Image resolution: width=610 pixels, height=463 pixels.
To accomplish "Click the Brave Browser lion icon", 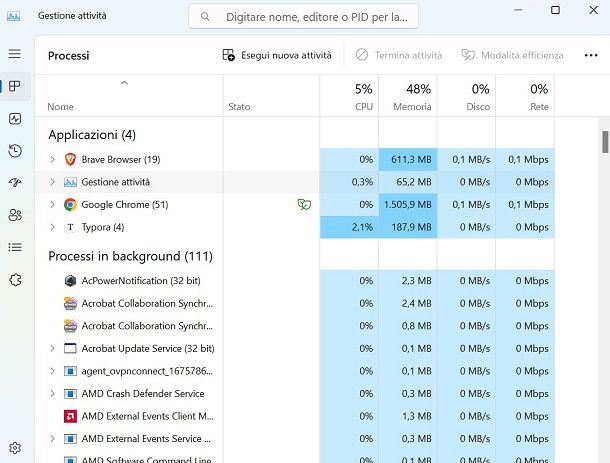I will click(70, 160).
